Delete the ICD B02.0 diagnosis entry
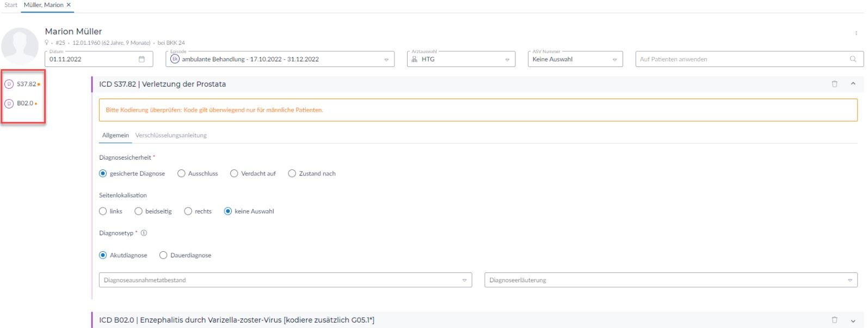 coord(834,320)
